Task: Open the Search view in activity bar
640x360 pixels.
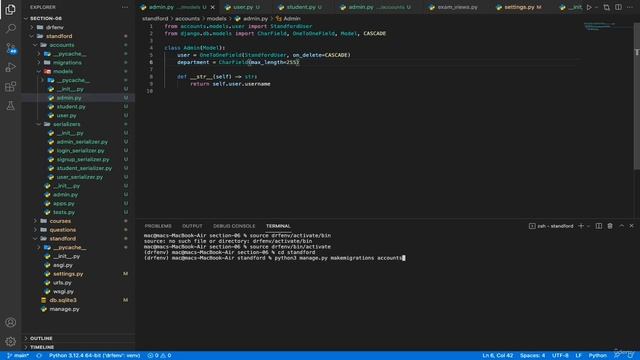Action: (x=11, y=29)
